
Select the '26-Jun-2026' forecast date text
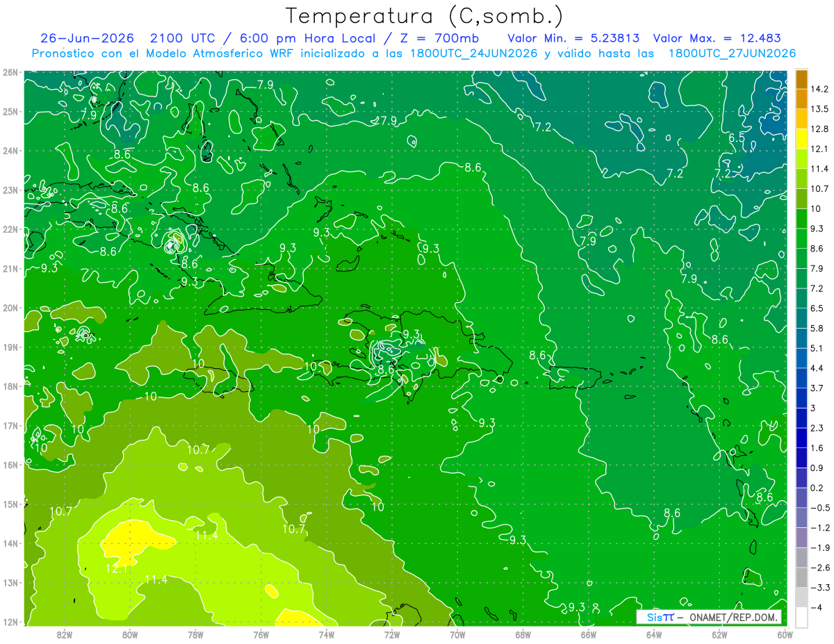(87, 38)
